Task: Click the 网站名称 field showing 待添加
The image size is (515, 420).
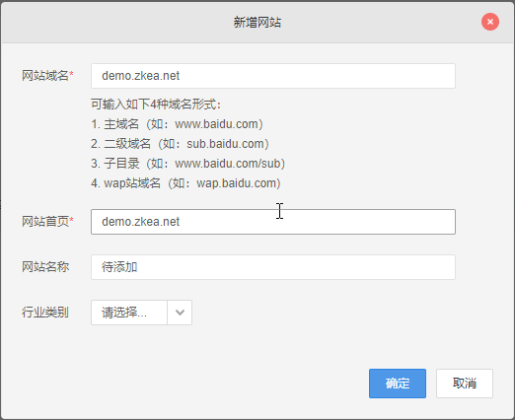Action: coord(273,267)
